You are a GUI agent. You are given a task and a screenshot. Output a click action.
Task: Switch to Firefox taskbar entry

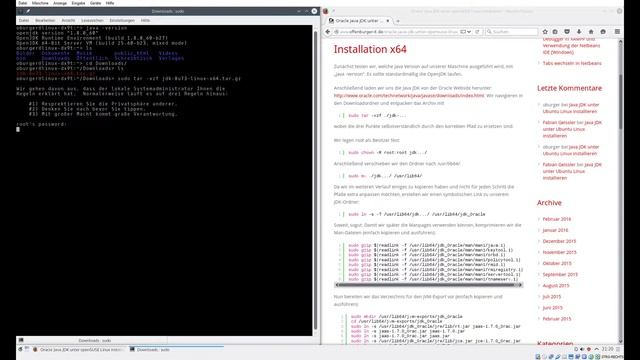tap(80, 350)
